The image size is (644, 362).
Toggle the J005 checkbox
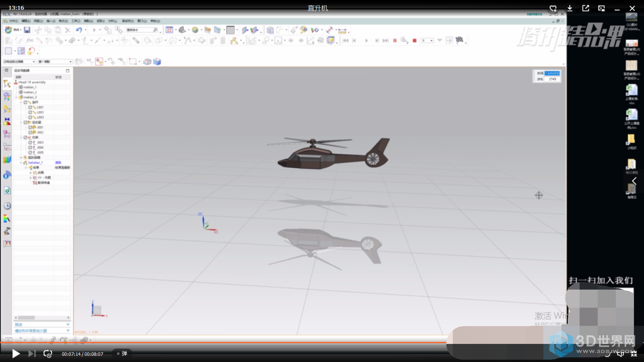30,153
